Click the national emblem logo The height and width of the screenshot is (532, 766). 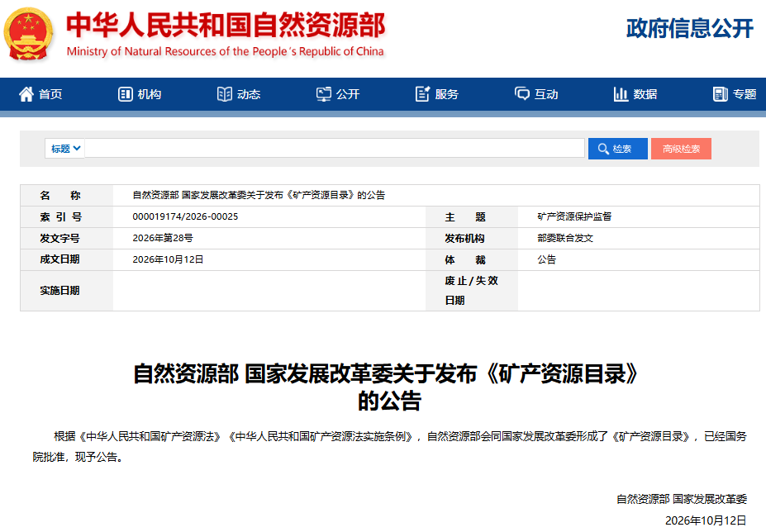[x=28, y=34]
